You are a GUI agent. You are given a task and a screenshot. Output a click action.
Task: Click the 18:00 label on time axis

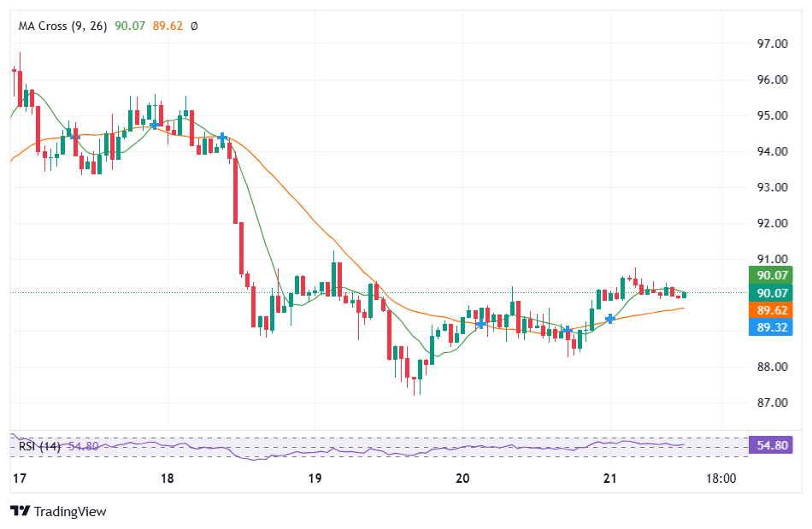[721, 479]
